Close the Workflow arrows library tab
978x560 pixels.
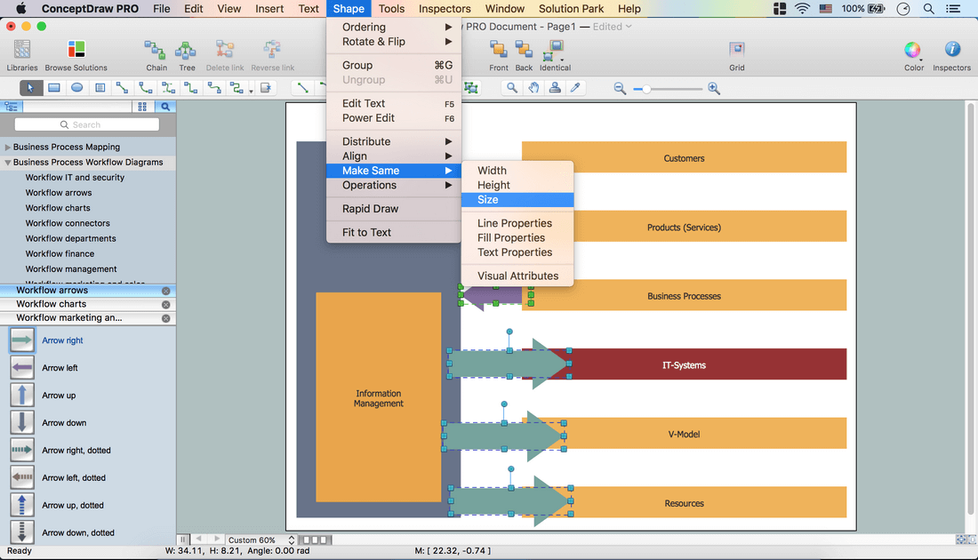pos(166,291)
